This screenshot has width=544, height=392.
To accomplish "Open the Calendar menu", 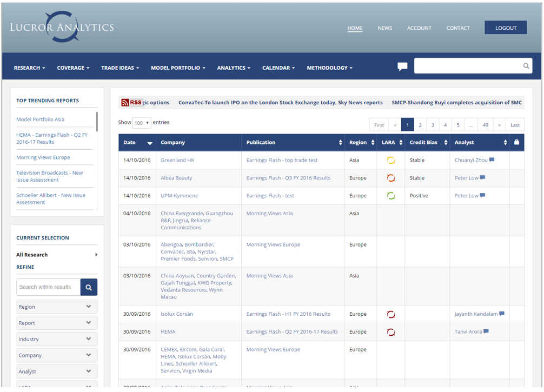I will tap(278, 68).
